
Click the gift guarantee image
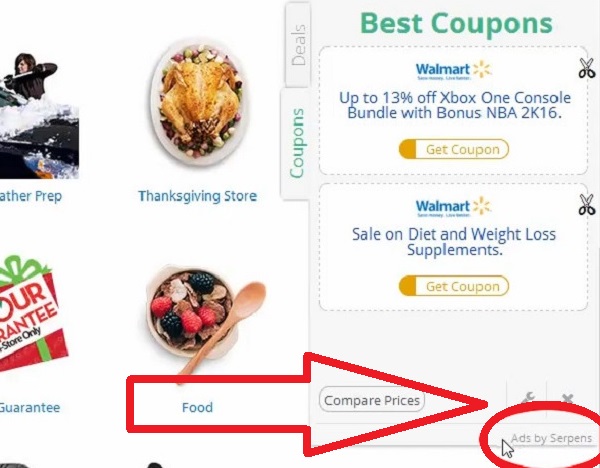point(33,315)
